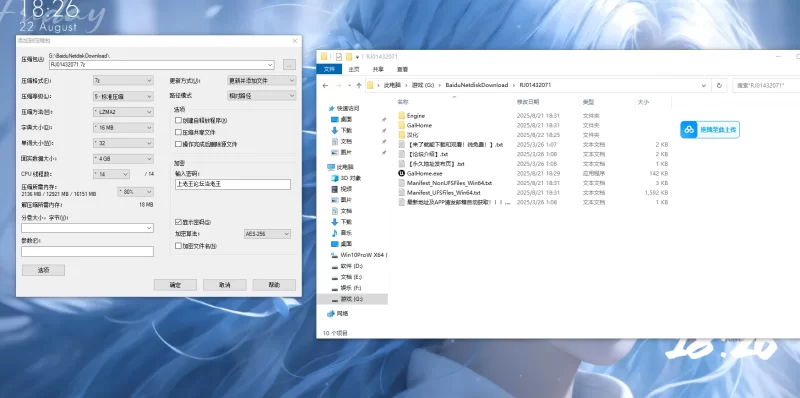
Task: Click the 拖拽至此上传 Baidu upload button
Action: [x=710, y=130]
